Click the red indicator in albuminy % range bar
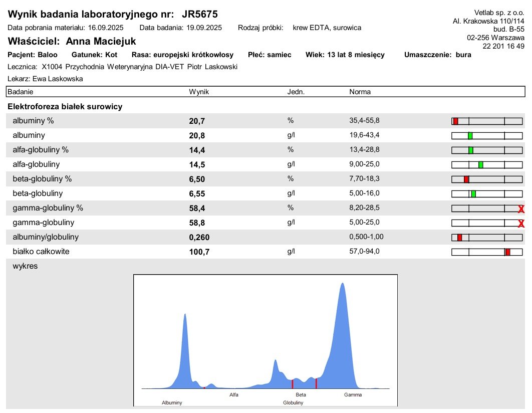Viewport: 532px width, 413px height. coord(456,121)
